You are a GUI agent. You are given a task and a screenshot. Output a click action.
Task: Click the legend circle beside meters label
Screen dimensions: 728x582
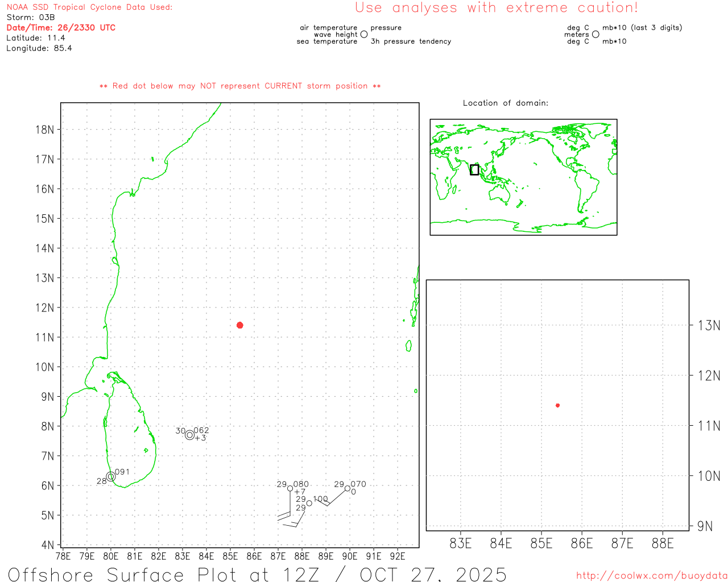595,34
